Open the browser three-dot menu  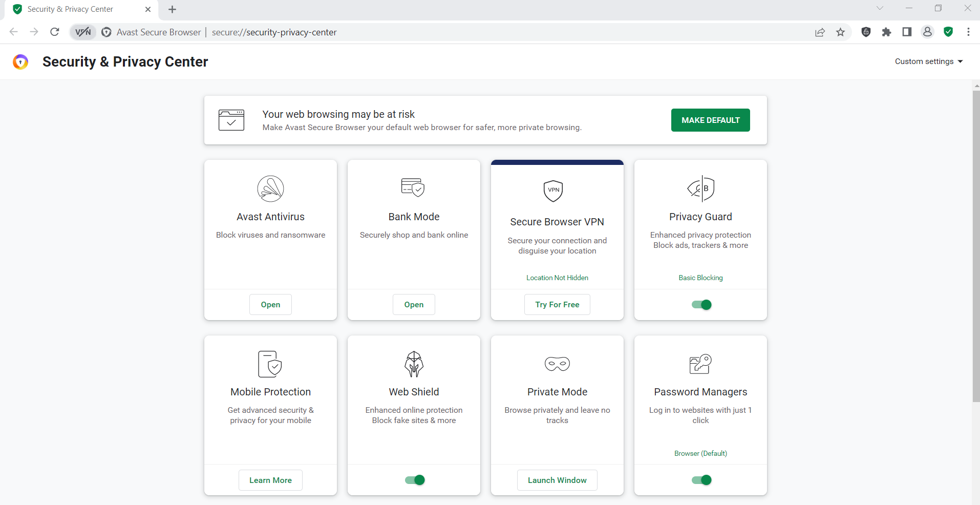(968, 32)
